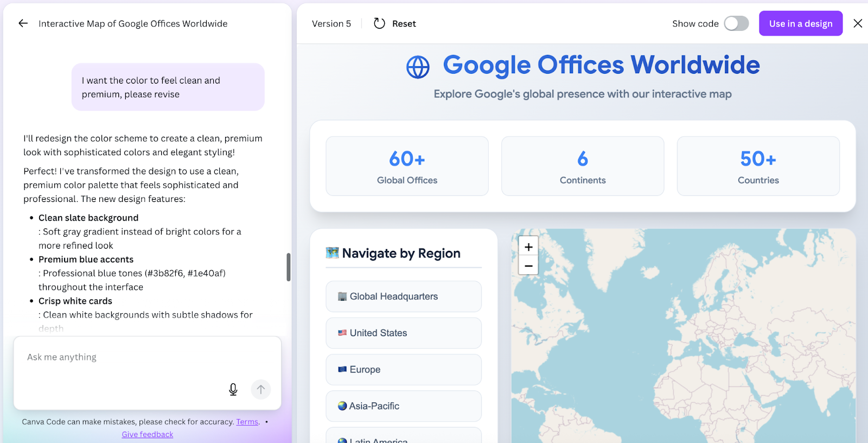Image resolution: width=868 pixels, height=443 pixels.
Task: Select Global Headquarters region
Action: click(x=404, y=296)
